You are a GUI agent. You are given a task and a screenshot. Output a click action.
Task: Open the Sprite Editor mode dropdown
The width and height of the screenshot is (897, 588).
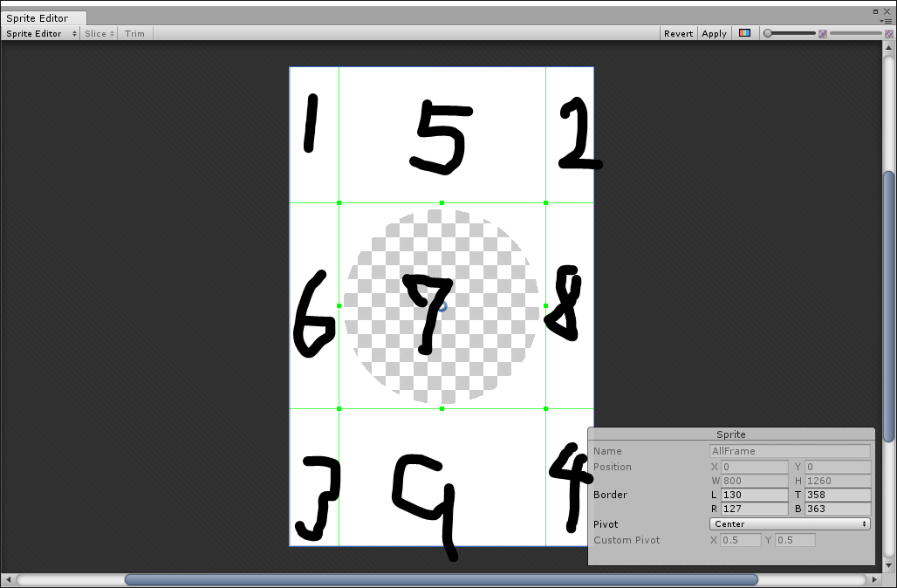point(41,33)
